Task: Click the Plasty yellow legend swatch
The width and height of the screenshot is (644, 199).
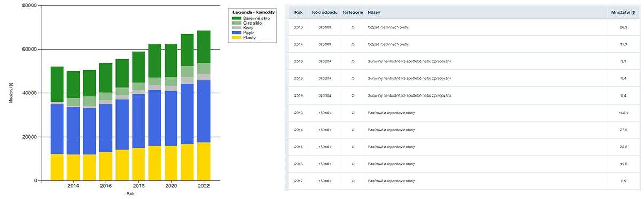Action: point(237,37)
